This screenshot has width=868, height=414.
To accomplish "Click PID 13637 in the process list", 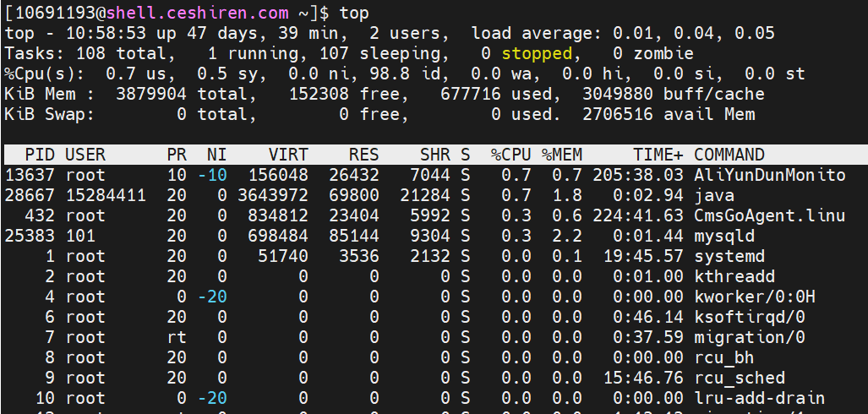I will [x=30, y=175].
